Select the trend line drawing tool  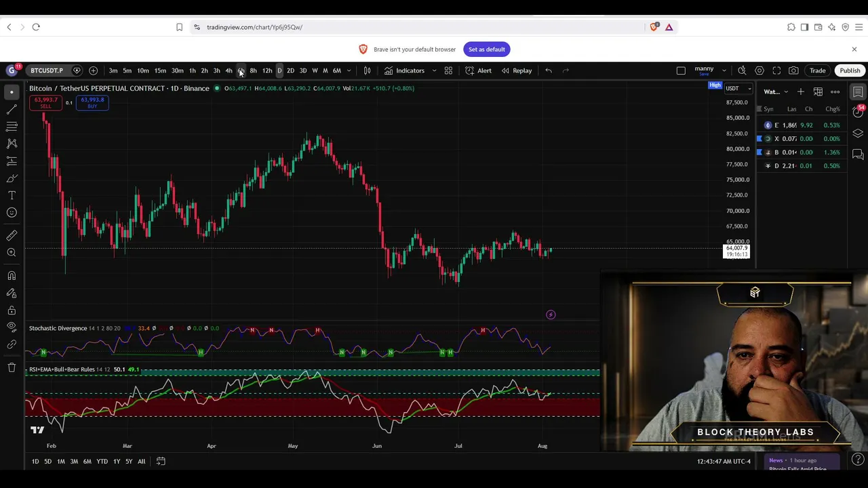click(12, 109)
